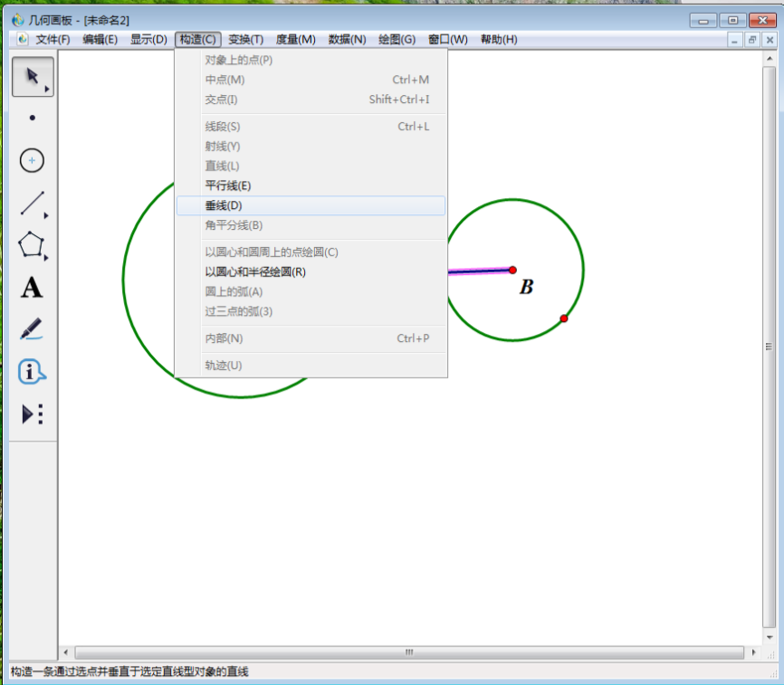Select the Marker pen tool
This screenshot has width=784, height=685.
(x=32, y=329)
